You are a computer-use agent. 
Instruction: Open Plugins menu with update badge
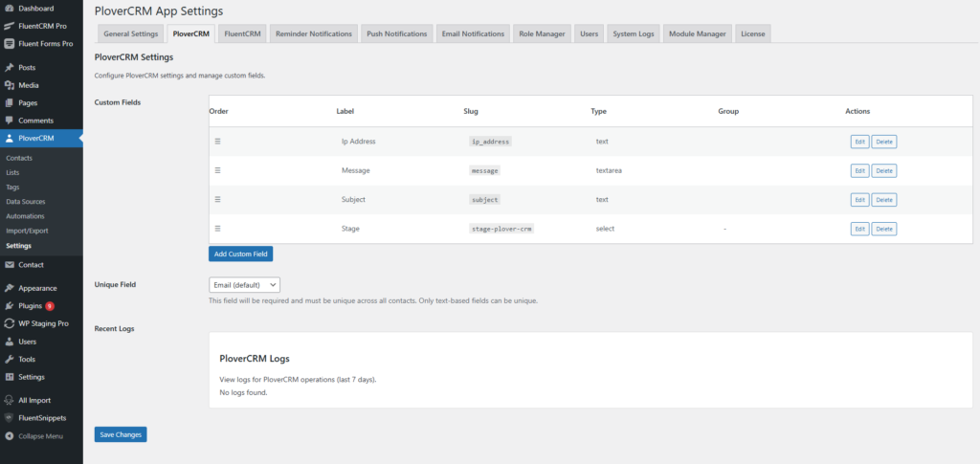point(30,306)
